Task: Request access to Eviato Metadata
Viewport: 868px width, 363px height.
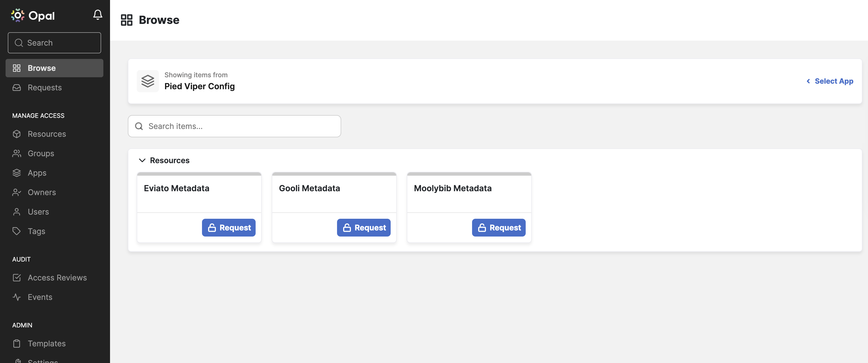Action: (x=228, y=228)
